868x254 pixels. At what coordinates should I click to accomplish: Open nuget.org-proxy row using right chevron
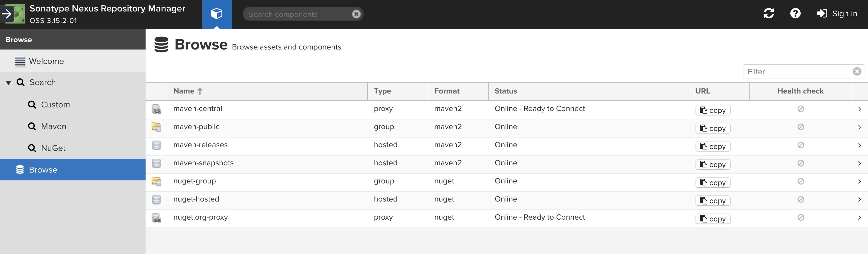859,217
